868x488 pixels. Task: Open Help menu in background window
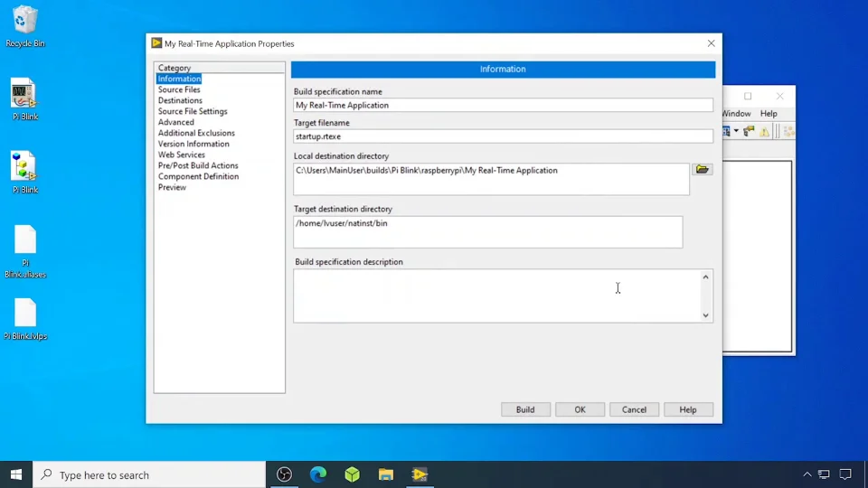click(769, 114)
